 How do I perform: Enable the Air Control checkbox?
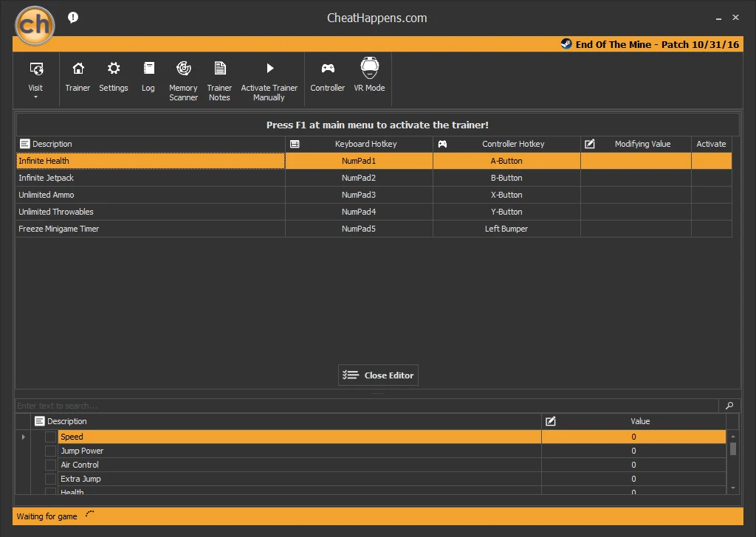tap(50, 465)
